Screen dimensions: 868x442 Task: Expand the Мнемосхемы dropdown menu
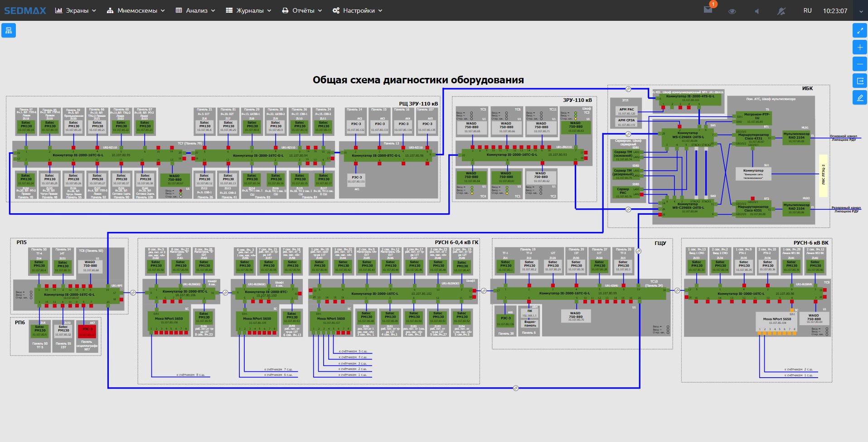[136, 10]
